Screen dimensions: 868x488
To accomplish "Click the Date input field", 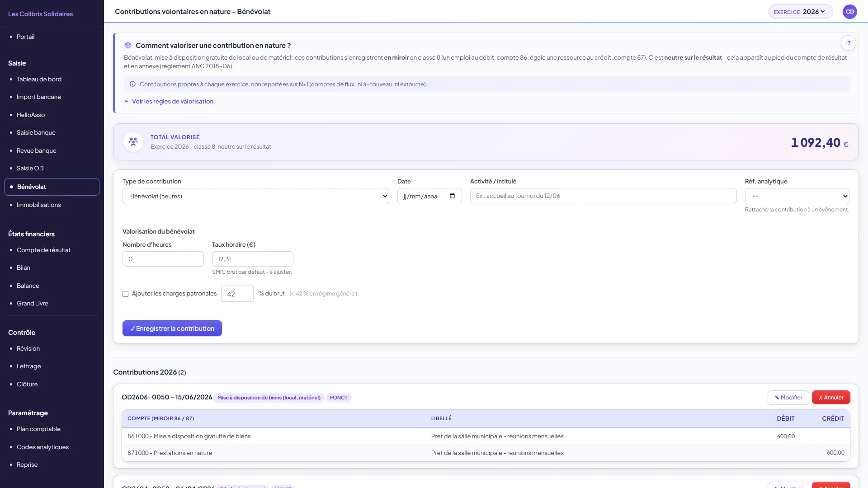I will click(429, 196).
